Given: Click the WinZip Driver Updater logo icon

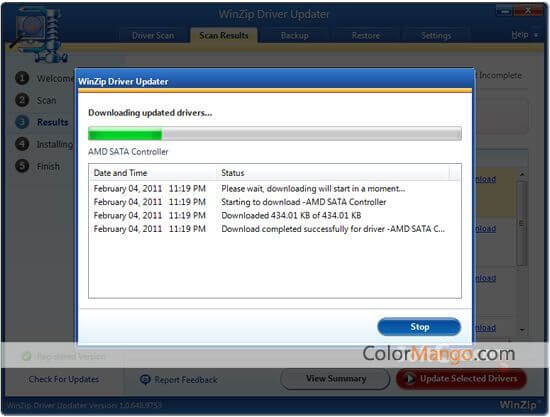Looking at the screenshot, I should pos(39,35).
